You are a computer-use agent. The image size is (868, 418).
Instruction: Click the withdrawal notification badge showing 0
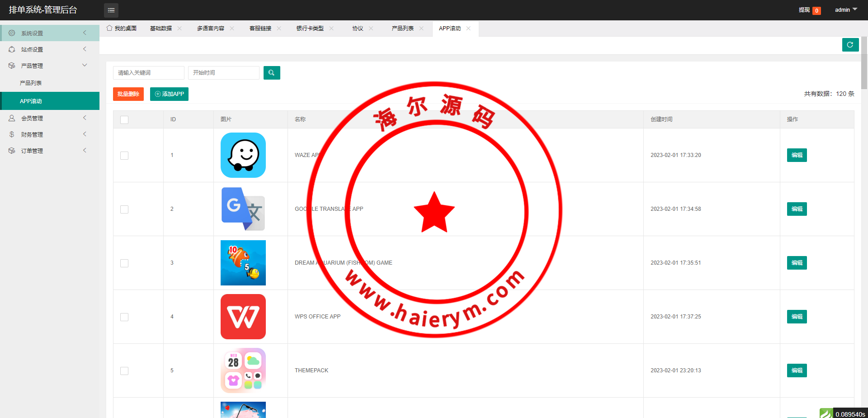click(x=816, y=11)
